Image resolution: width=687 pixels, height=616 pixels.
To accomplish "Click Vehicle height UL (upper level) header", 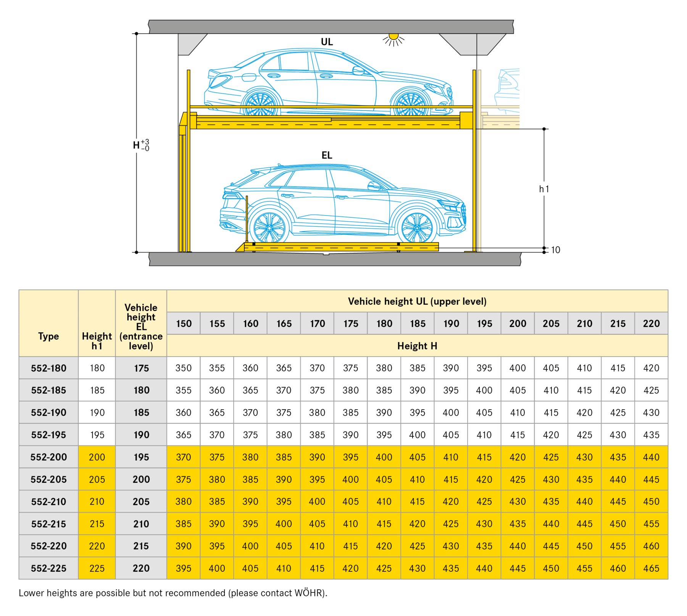I will (417, 301).
